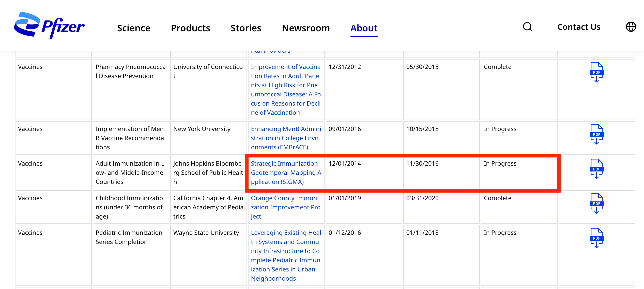Image resolution: width=644 pixels, height=289 pixels.
Task: Click the globe language icon
Action: 631,27
